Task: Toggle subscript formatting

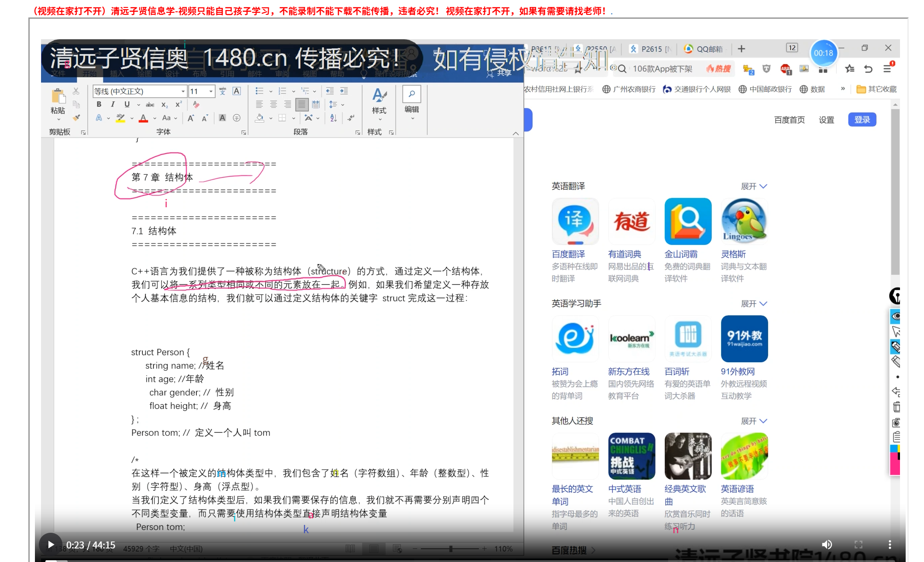Action: (x=164, y=105)
